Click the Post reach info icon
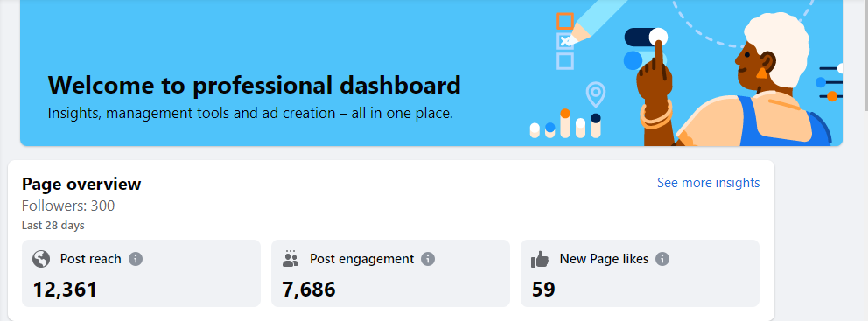Screen dimensions: 868x321 (x=136, y=258)
